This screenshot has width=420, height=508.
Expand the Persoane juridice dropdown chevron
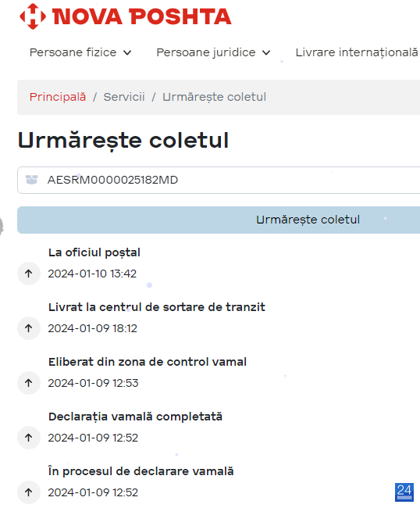266,53
